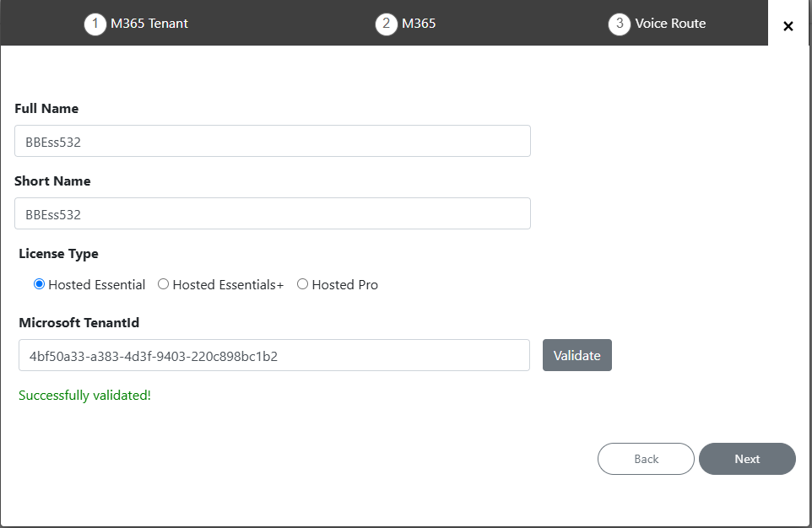Click the Successfully validated message
The width and height of the screenshot is (812, 528).
(85, 396)
